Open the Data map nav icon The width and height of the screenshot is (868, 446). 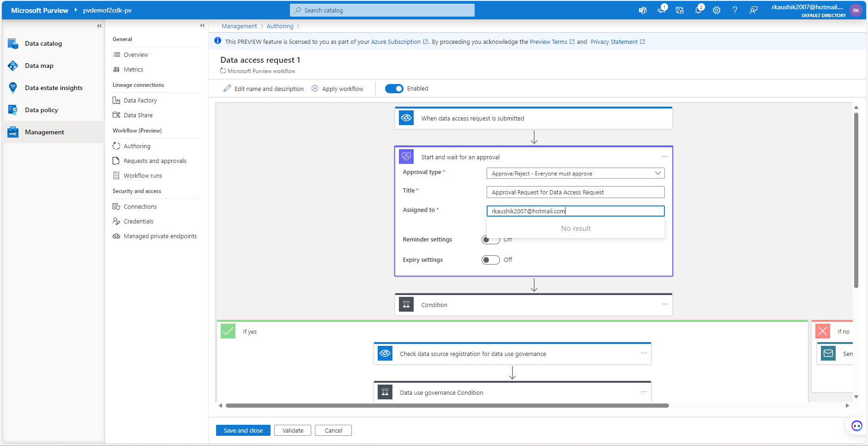point(13,66)
